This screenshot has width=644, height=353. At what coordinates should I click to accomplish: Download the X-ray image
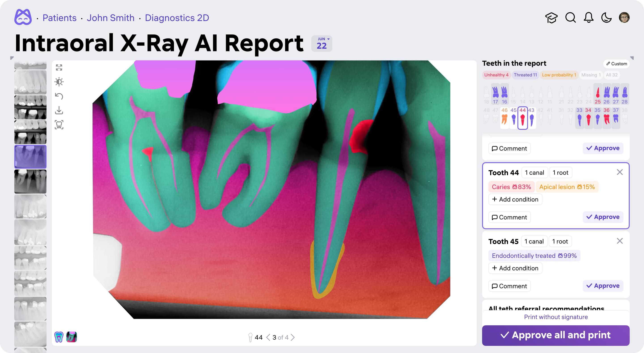point(59,110)
